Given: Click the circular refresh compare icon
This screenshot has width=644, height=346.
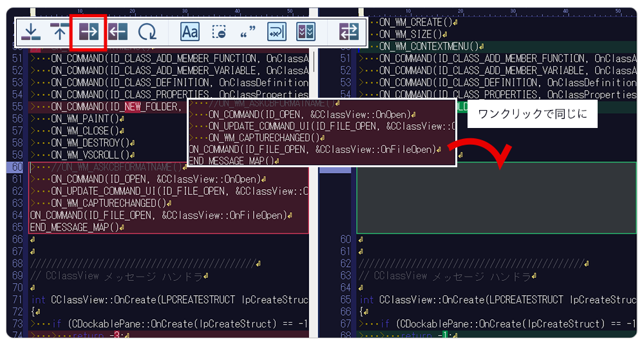Looking at the screenshot, I should (x=147, y=32).
